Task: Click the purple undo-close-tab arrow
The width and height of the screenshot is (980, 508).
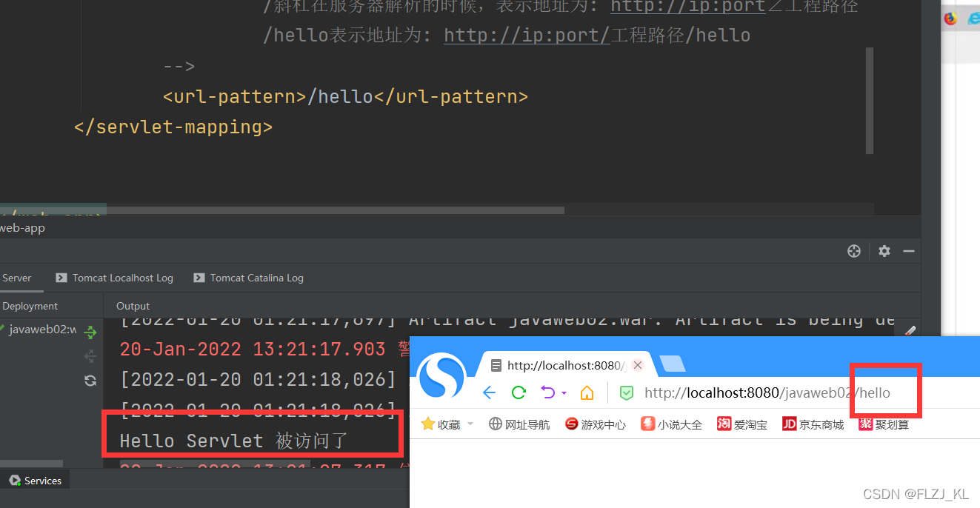Action: pyautogui.click(x=548, y=392)
